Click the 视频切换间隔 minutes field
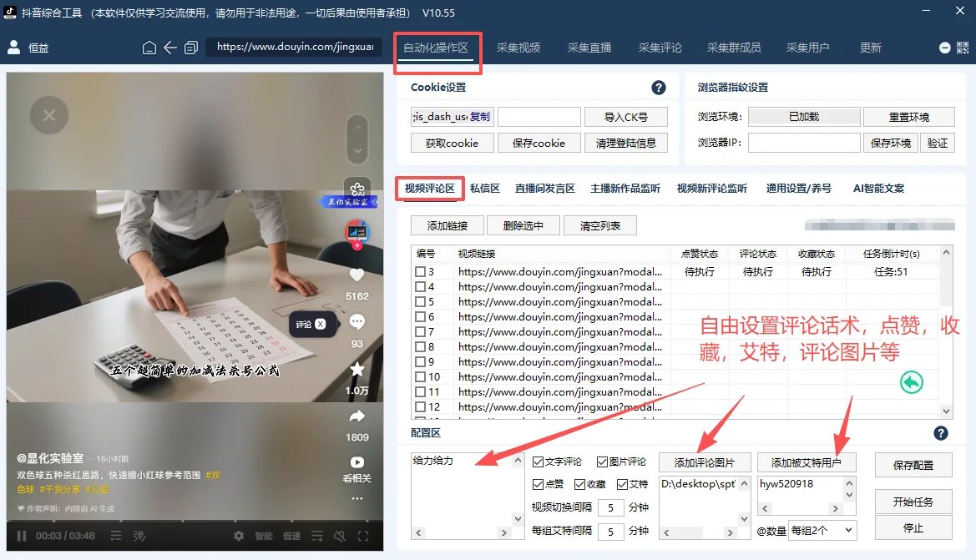Image resolution: width=976 pixels, height=560 pixels. click(x=610, y=507)
